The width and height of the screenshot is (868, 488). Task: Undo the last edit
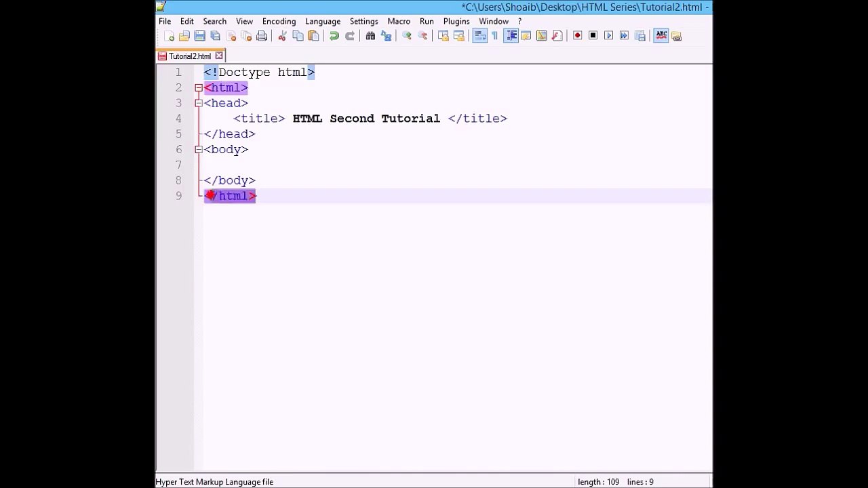tap(334, 36)
